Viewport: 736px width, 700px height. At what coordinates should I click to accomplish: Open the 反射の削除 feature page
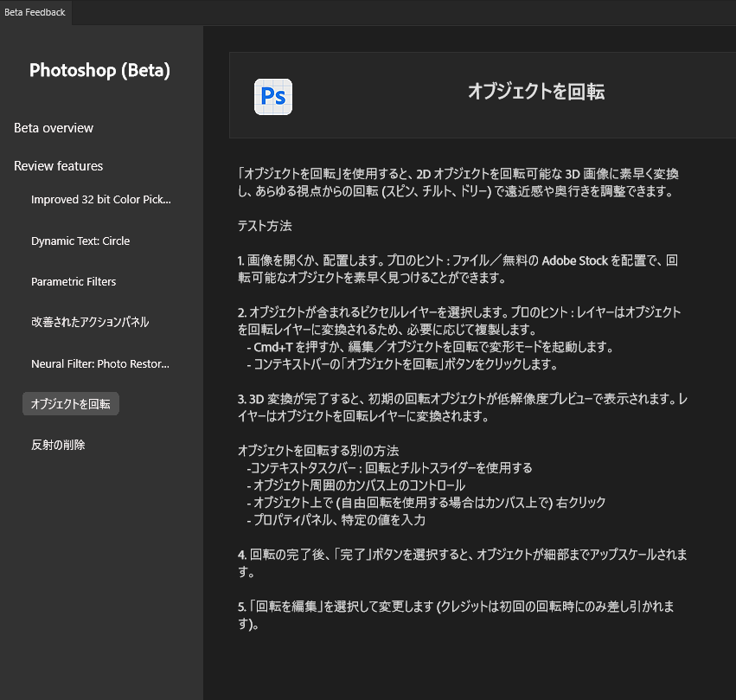coord(58,445)
